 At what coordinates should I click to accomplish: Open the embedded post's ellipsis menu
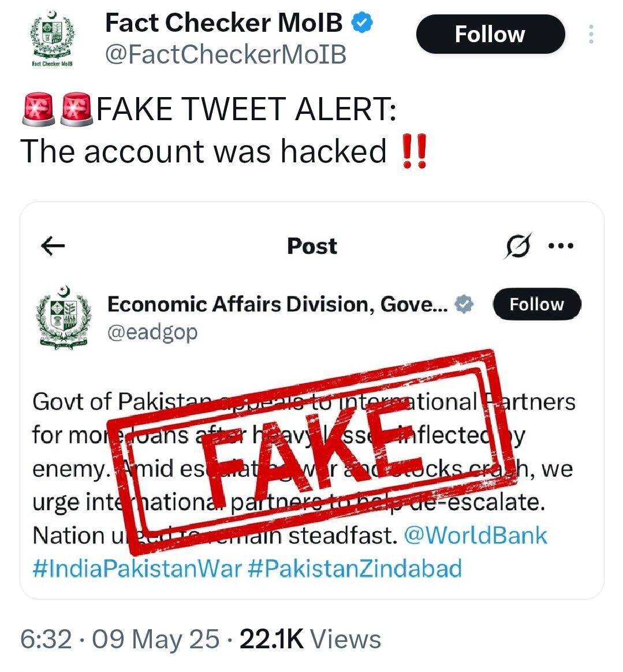[560, 247]
